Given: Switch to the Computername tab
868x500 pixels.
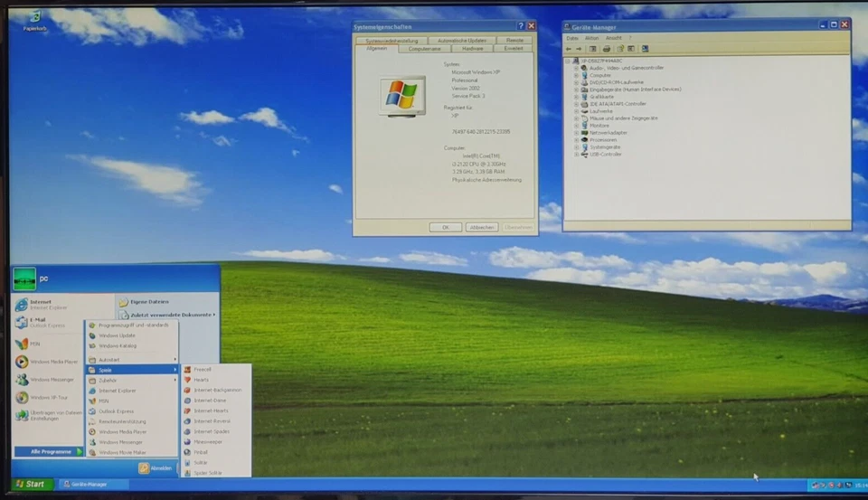Looking at the screenshot, I should pyautogui.click(x=425, y=49).
